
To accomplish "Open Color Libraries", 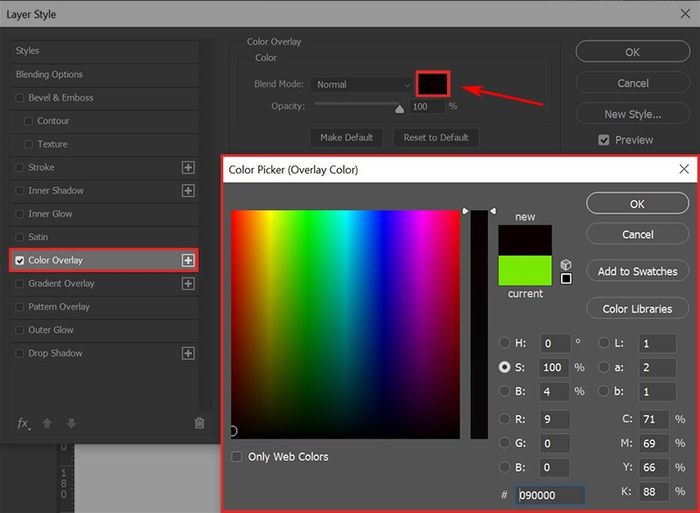I will pyautogui.click(x=638, y=309).
